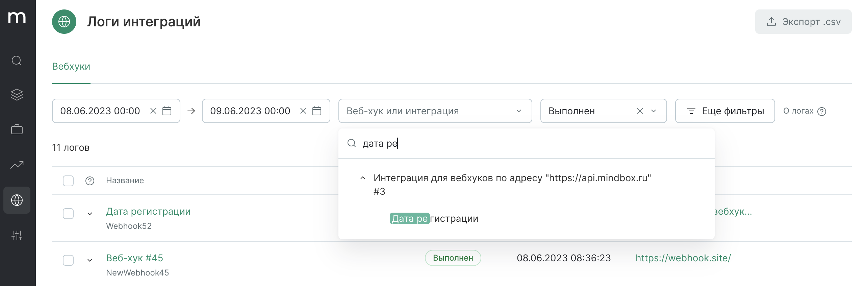Export logs with 'Экспорт .csv' button
Image resolution: width=868 pixels, height=286 pixels.
(803, 22)
